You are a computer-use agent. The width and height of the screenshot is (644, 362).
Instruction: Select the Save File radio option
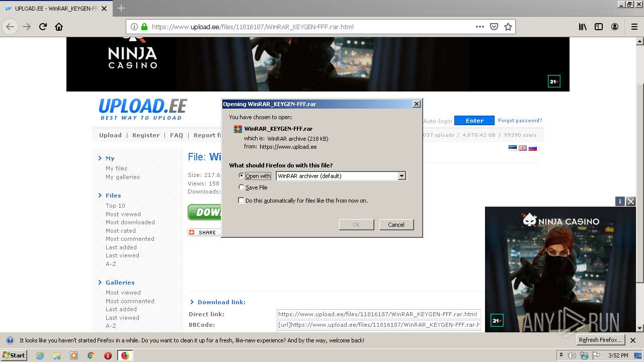[x=242, y=187]
